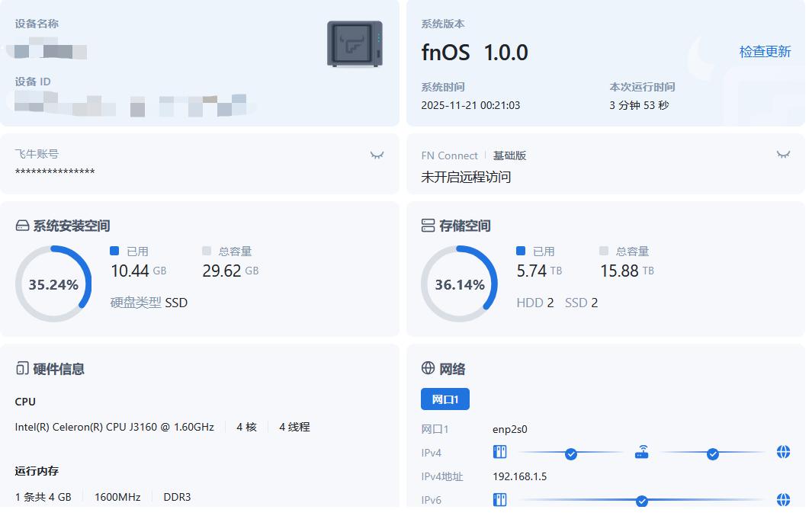Click the IPv4 NAS-to-router checkmark

tap(571, 454)
